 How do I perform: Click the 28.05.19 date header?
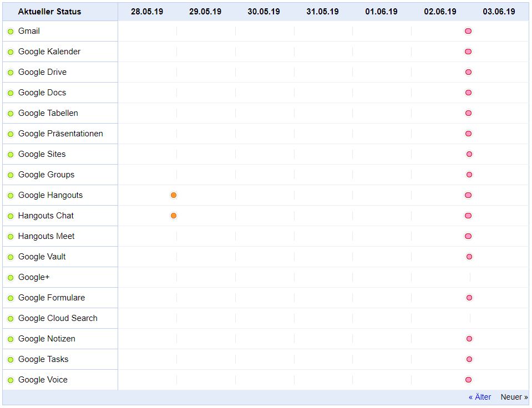coord(147,12)
